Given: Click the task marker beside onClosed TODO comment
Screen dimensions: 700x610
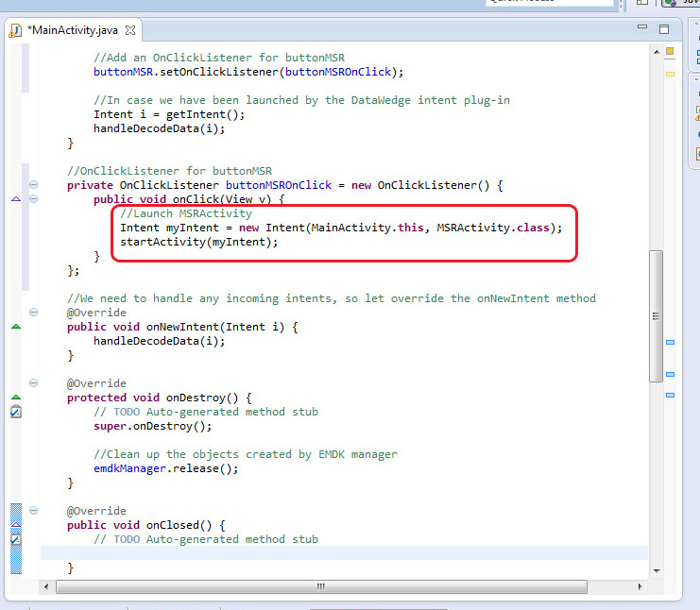Looking at the screenshot, I should pyautogui.click(x=15, y=539).
